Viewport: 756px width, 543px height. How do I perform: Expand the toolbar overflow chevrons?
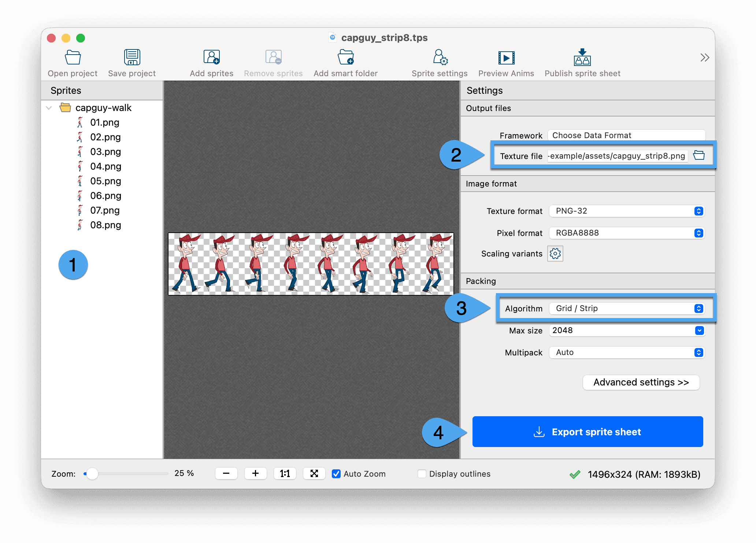pos(705,58)
